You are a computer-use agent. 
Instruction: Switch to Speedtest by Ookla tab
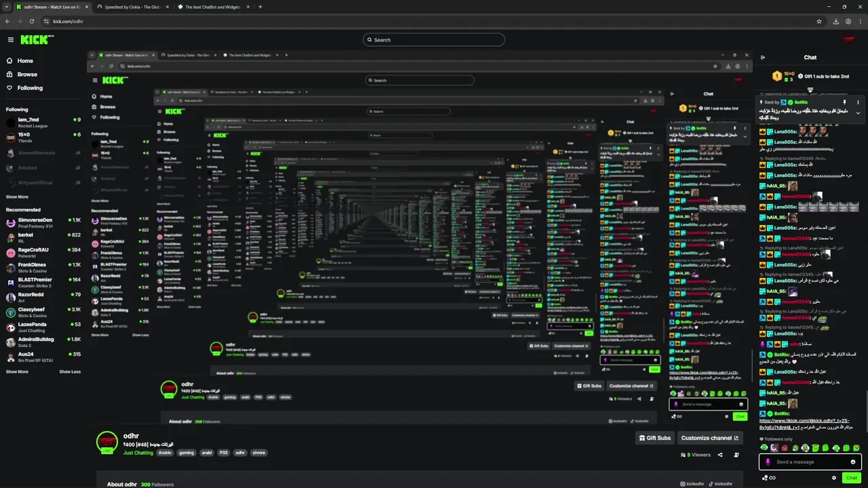[132, 7]
